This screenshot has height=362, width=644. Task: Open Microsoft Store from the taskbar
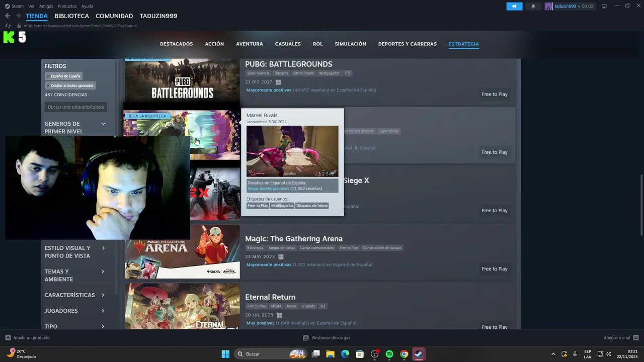pyautogui.click(x=360, y=354)
